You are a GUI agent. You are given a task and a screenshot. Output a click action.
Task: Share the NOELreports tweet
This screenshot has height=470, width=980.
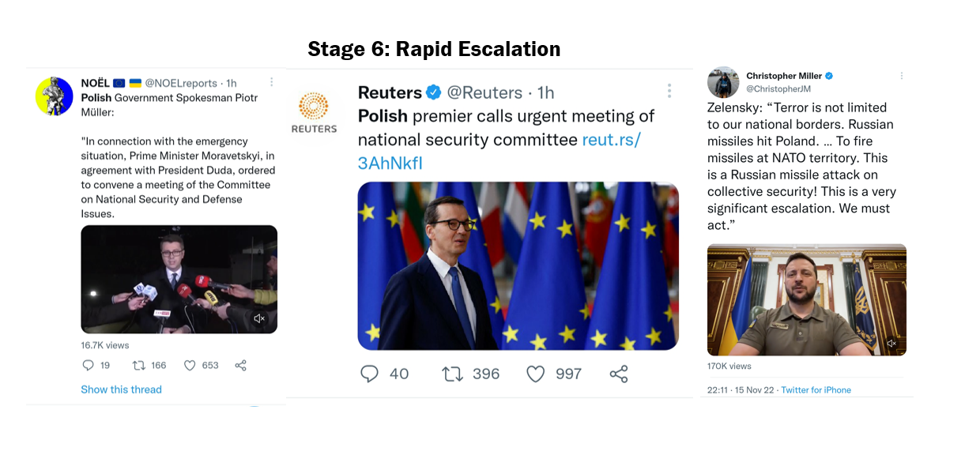pos(241,365)
